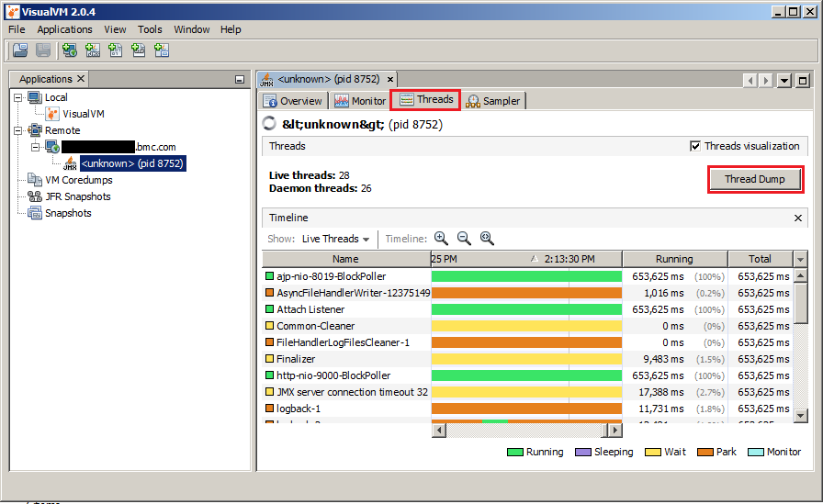
Task: Minimize the Applications panel
Action: 240,80
